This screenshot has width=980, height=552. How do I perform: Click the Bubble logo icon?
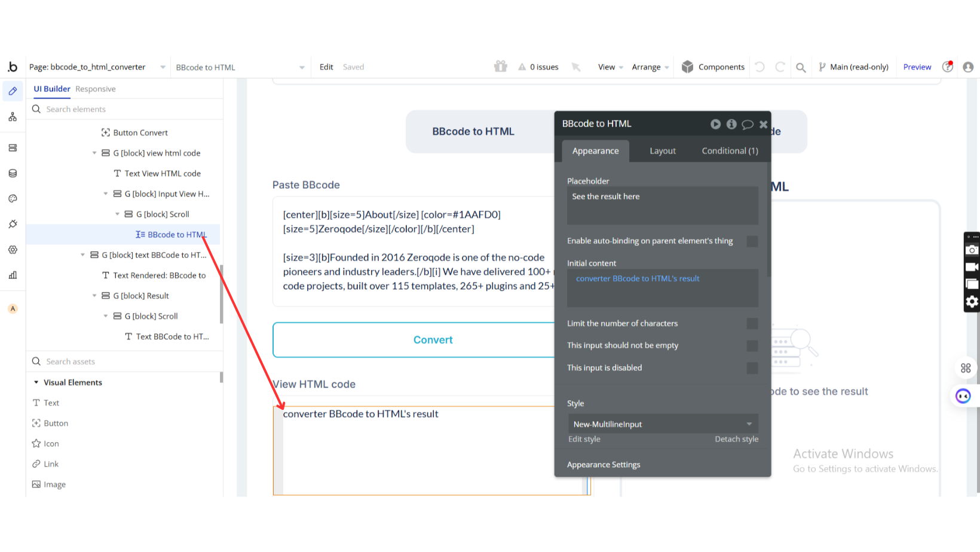13,67
